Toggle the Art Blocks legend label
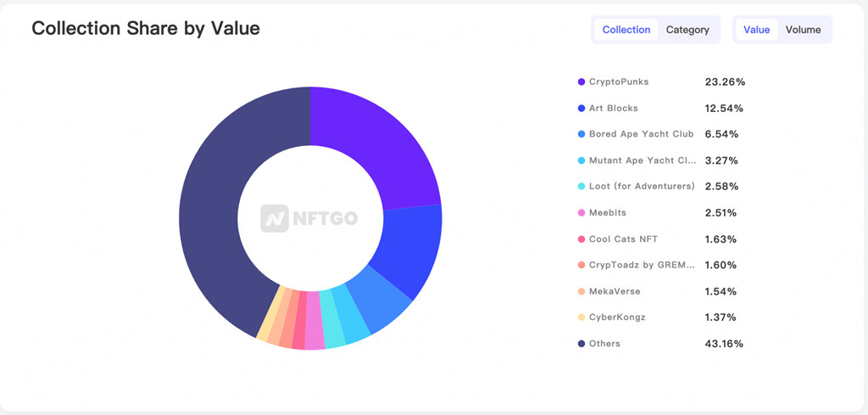Image resolution: width=868 pixels, height=415 pixels. tap(614, 109)
